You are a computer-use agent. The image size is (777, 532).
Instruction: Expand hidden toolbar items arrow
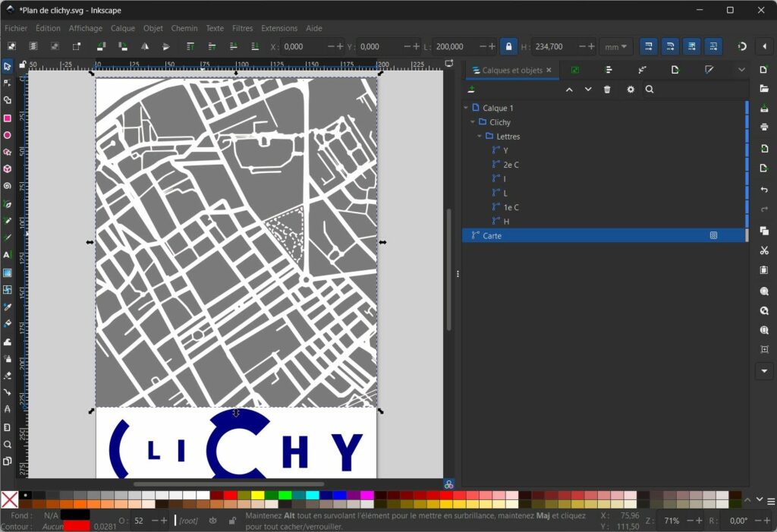[764, 46]
